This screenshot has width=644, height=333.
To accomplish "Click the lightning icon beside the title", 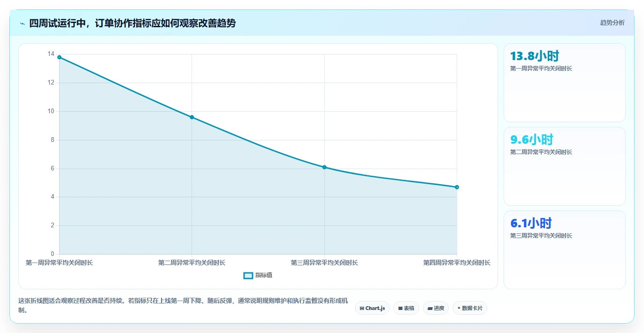I will click(x=22, y=23).
